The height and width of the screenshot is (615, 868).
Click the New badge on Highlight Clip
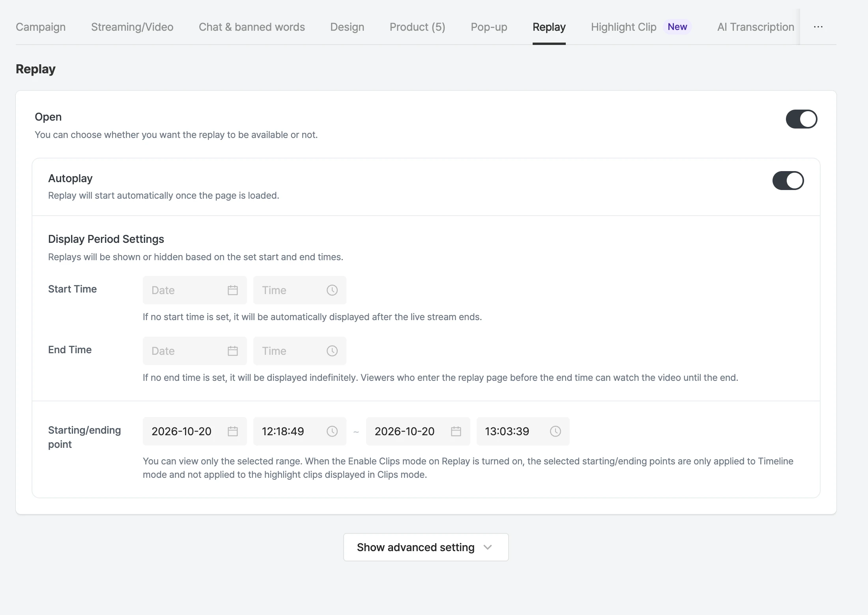pos(677,27)
